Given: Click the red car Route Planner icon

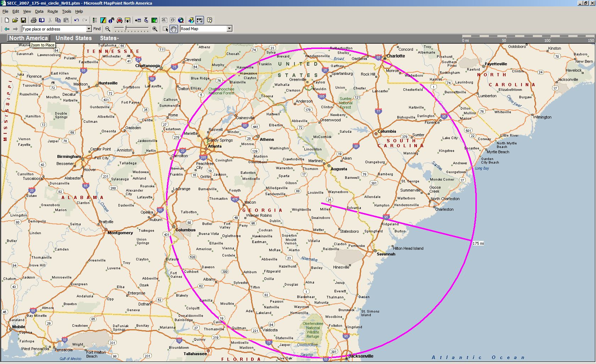Looking at the screenshot, I should (120, 20).
